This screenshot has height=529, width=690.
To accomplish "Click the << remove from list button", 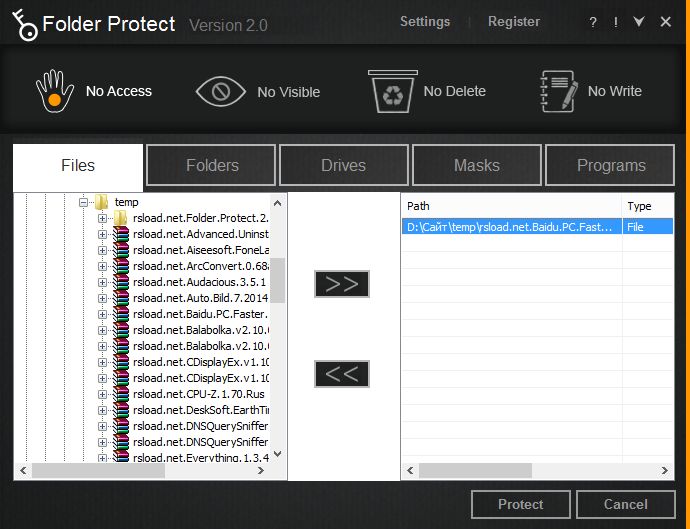I will coord(342,374).
